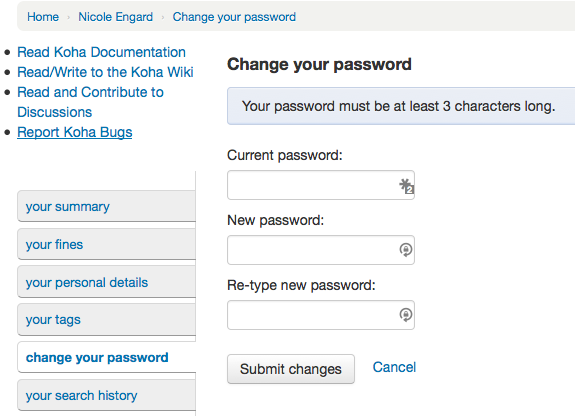This screenshot has width=575, height=416.
Task: Cancel the password change
Action: click(x=394, y=367)
